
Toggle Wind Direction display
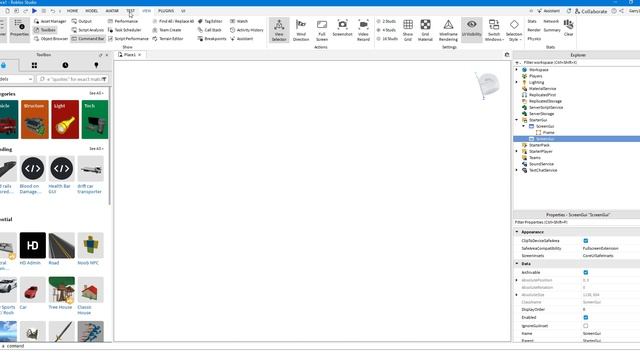coord(301,30)
